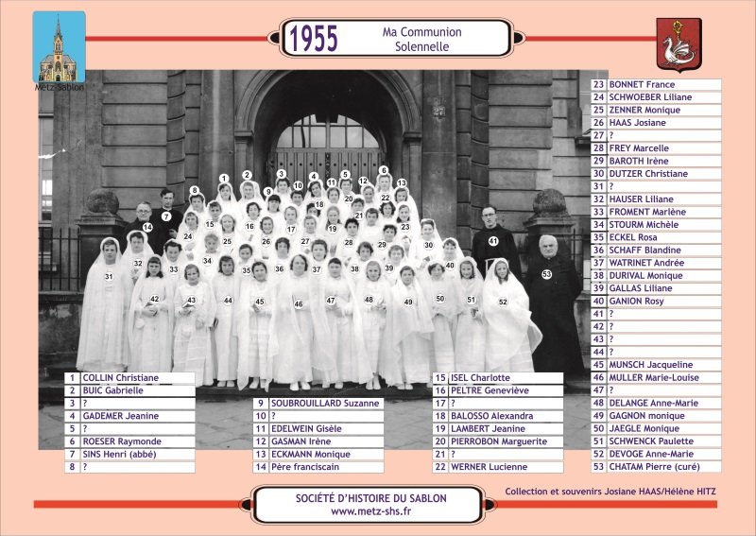756x536 pixels.
Task: Click photo marker number 42 in photo
Action: pyautogui.click(x=154, y=299)
